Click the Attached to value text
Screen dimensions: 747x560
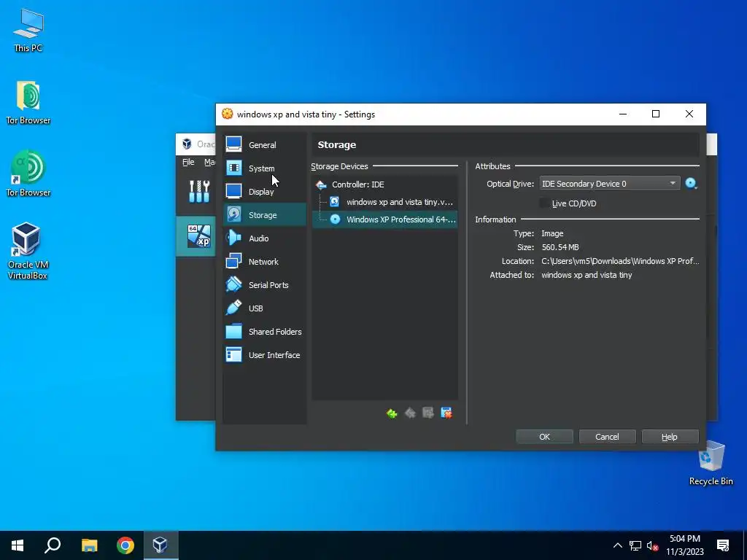(x=587, y=275)
